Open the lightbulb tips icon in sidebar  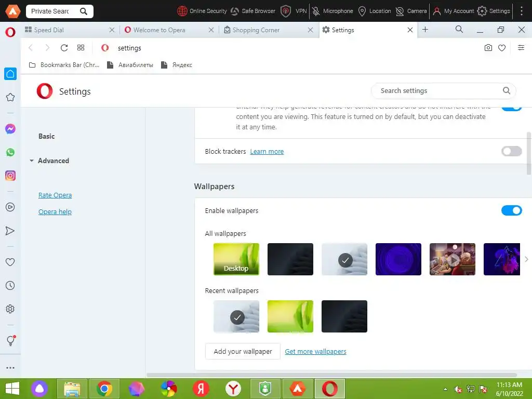(10, 340)
